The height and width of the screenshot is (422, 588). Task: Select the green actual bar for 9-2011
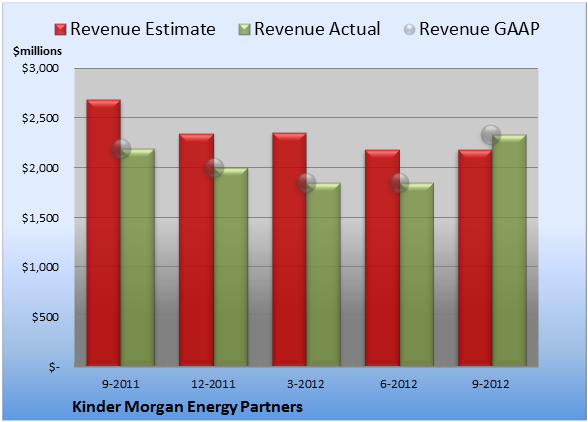click(138, 257)
